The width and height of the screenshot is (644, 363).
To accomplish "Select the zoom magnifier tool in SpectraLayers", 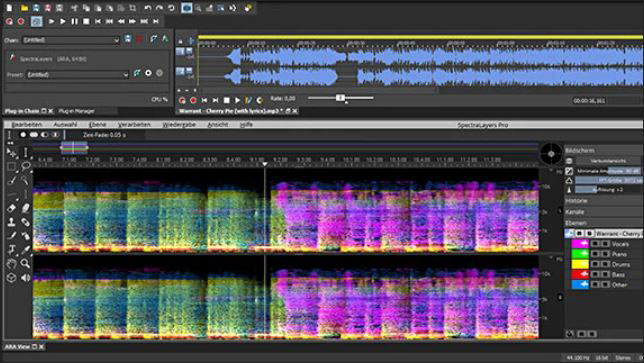I will click(x=25, y=264).
